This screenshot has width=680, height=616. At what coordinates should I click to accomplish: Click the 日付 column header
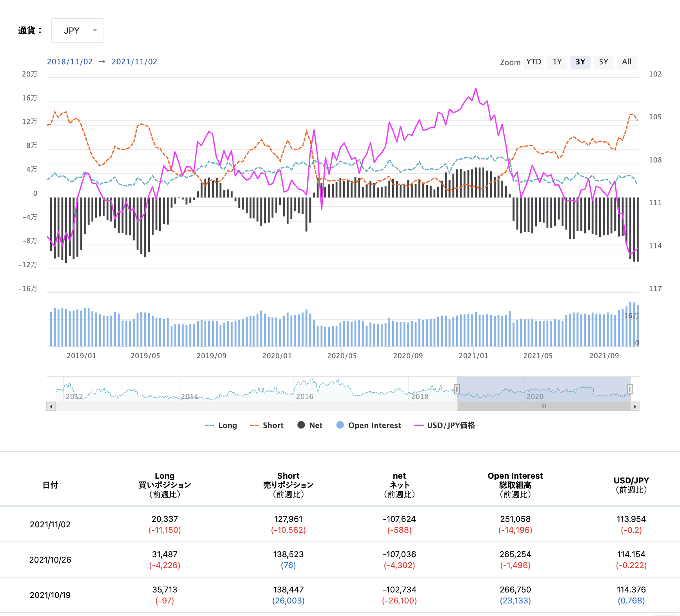[x=50, y=485]
